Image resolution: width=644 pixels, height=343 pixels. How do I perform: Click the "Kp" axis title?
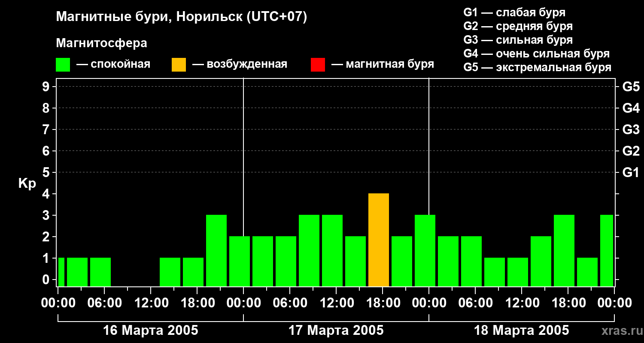[27, 184]
